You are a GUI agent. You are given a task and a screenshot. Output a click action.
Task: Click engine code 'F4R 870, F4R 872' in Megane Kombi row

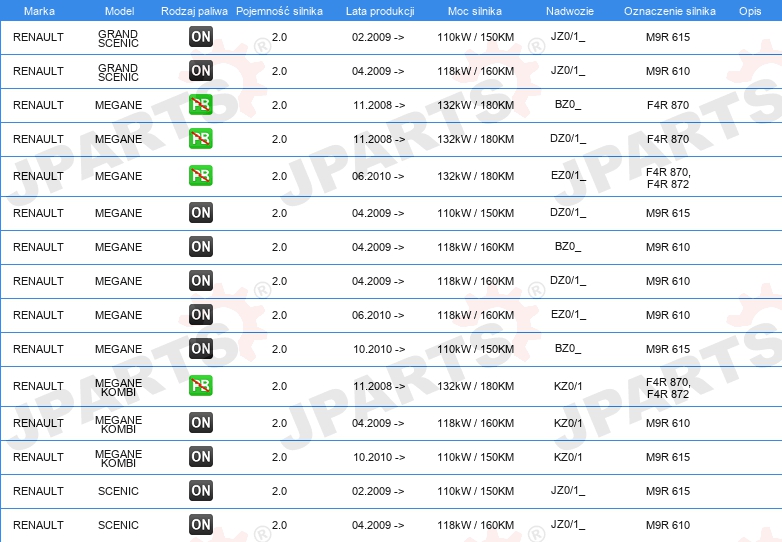click(x=668, y=388)
